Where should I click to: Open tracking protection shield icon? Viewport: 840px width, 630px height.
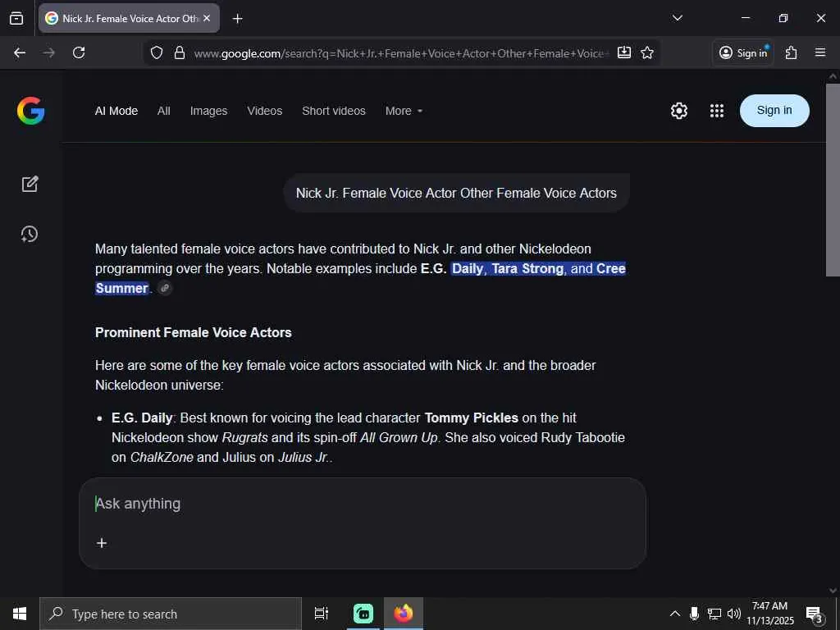click(x=157, y=52)
